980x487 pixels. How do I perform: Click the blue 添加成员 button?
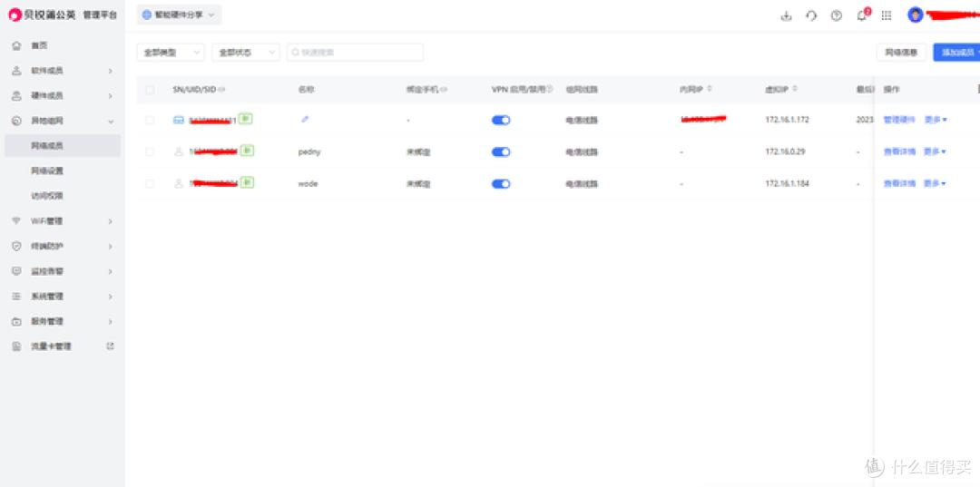tap(956, 53)
